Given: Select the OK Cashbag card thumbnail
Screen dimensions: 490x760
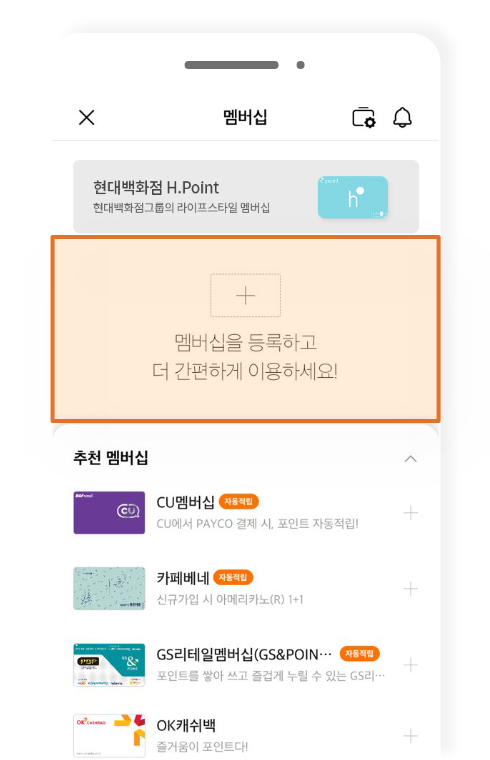Looking at the screenshot, I should pyautogui.click(x=109, y=736).
